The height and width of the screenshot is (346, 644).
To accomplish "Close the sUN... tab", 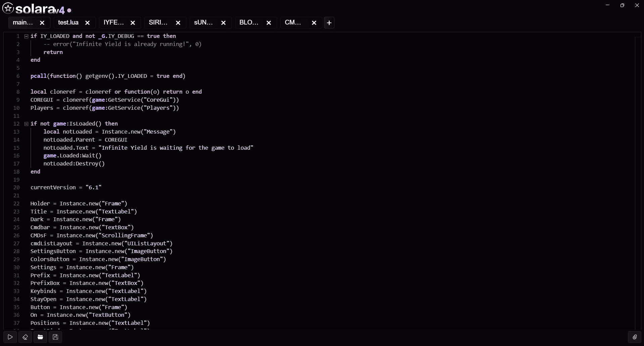I will pyautogui.click(x=223, y=23).
